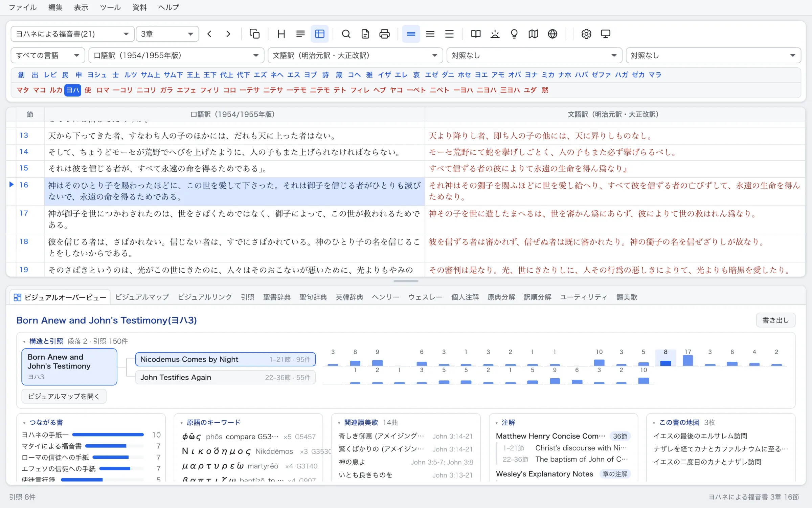
Task: Print using the printer icon
Action: [384, 34]
